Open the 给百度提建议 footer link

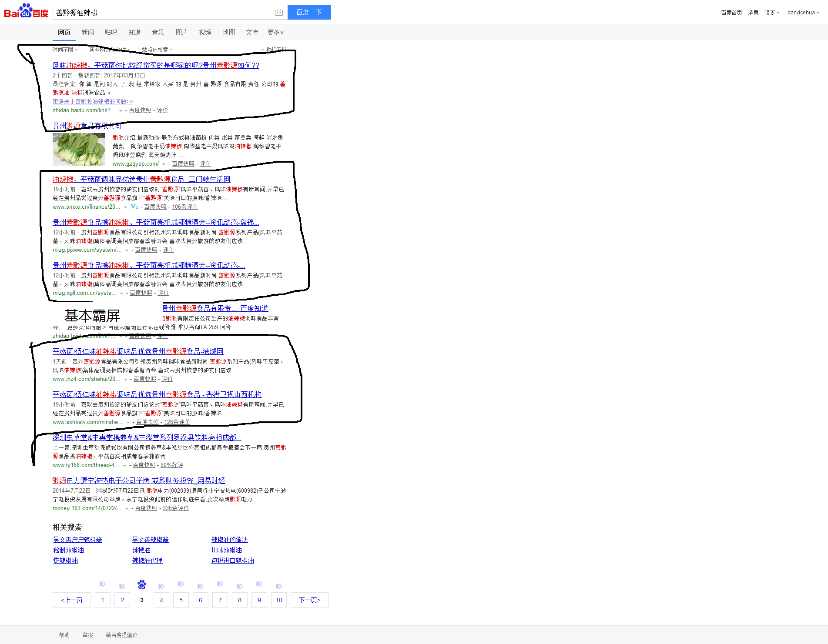[121, 635]
